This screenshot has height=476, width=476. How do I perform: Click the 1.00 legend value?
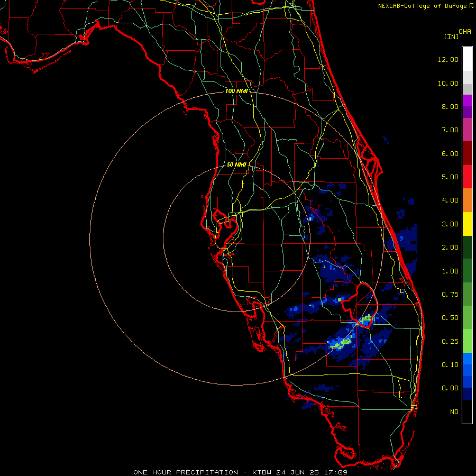tap(450, 271)
